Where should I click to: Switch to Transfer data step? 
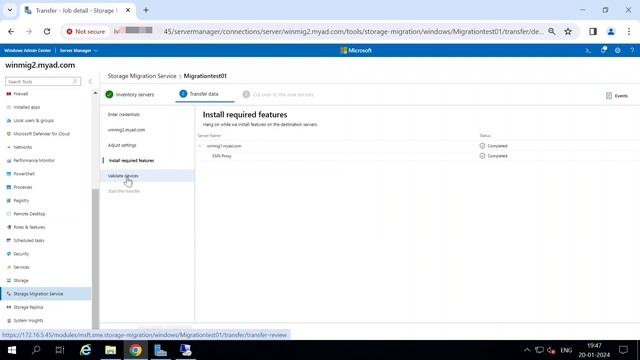pyautogui.click(x=199, y=94)
